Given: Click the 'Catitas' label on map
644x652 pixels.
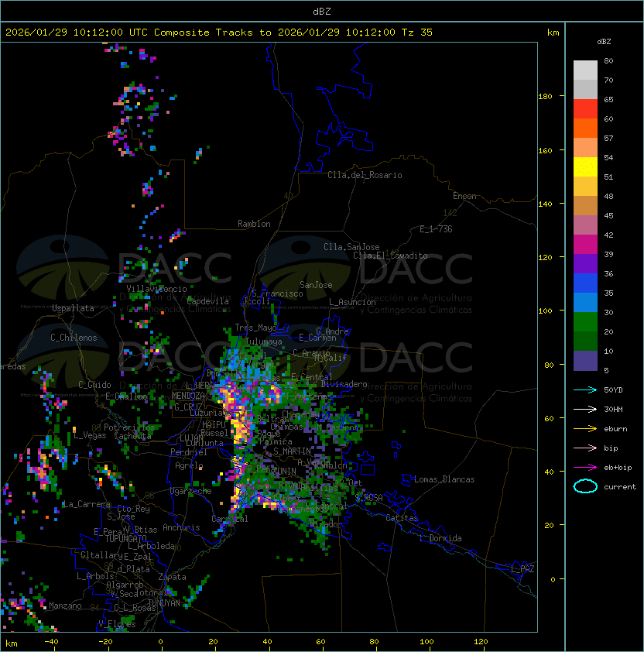Looking at the screenshot, I should click(x=402, y=518).
